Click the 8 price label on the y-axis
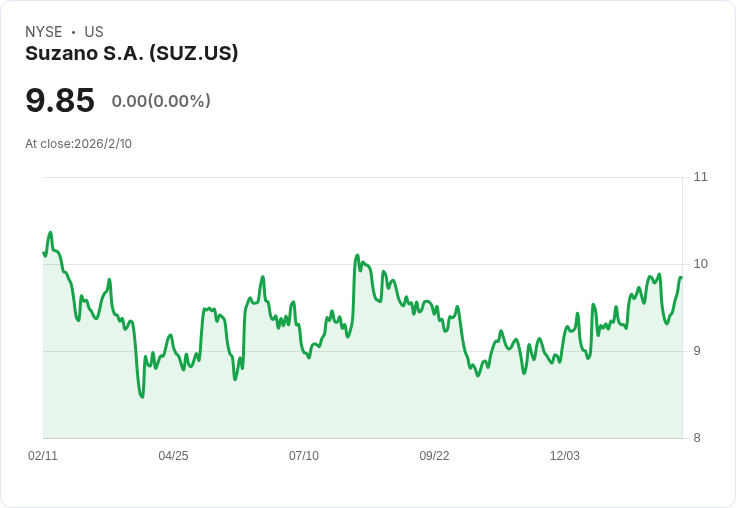 697,438
